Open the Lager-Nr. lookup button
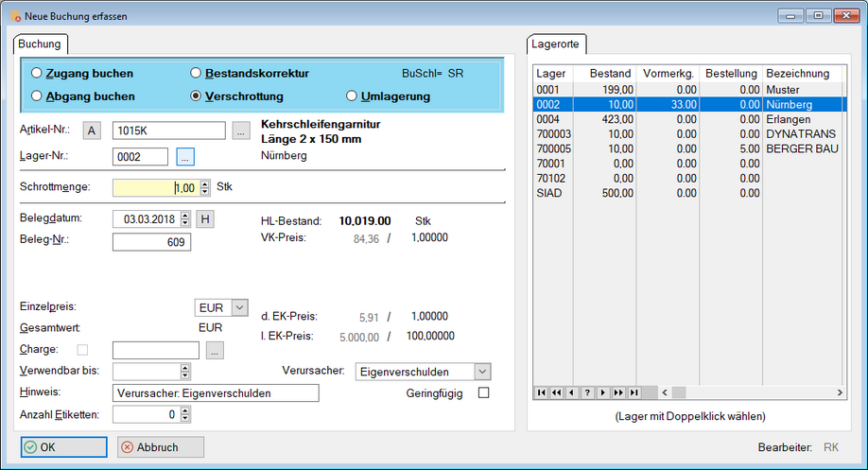Screen dimensions: 868x470 [184, 157]
